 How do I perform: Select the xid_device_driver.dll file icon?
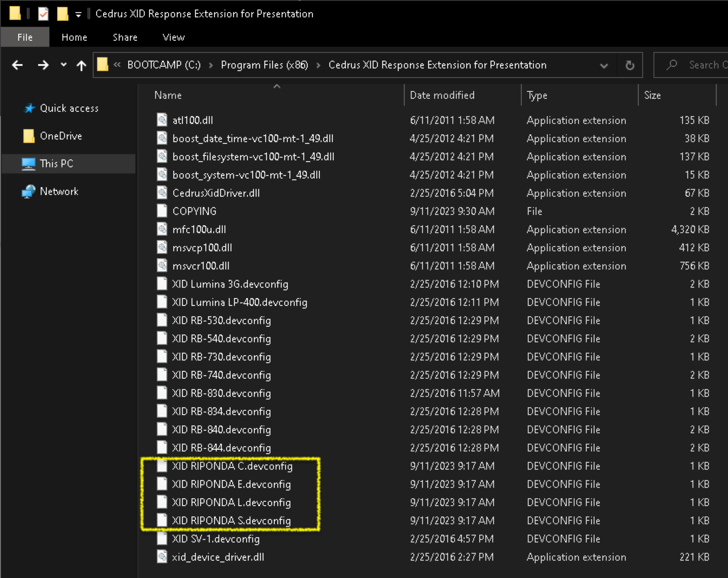pos(162,557)
